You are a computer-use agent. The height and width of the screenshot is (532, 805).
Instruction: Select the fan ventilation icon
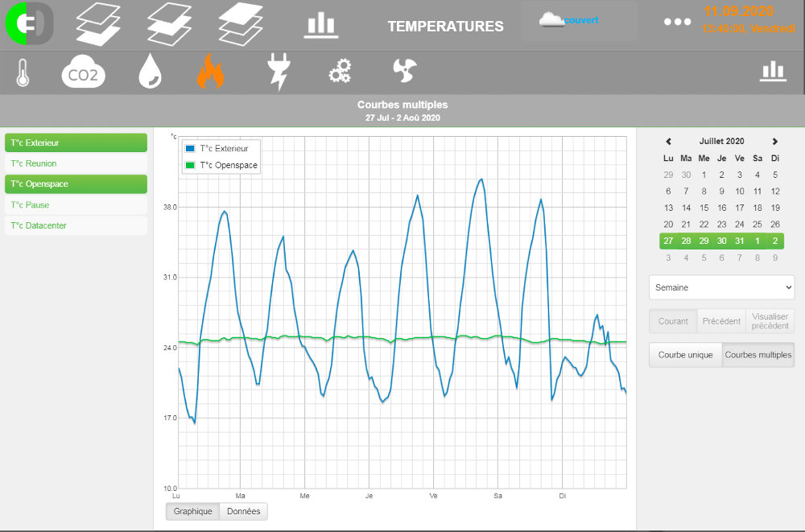point(404,71)
